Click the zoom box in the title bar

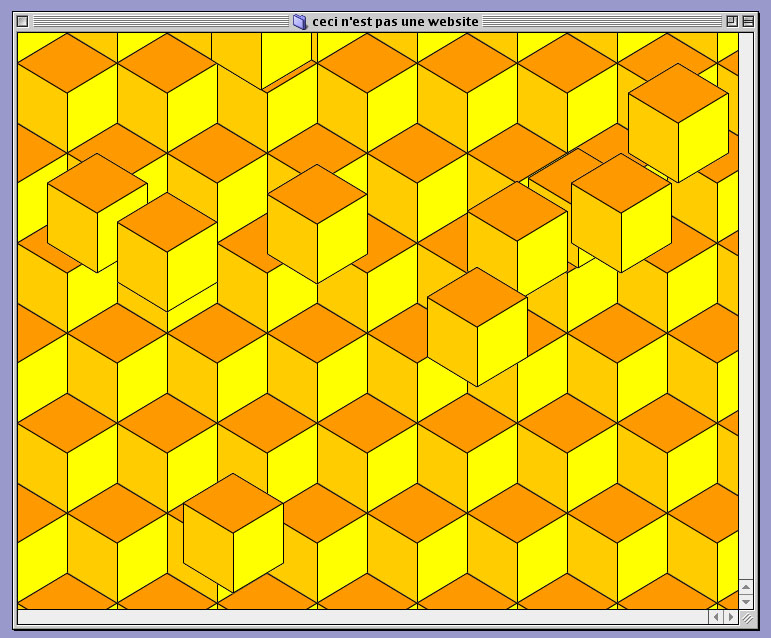(732, 21)
